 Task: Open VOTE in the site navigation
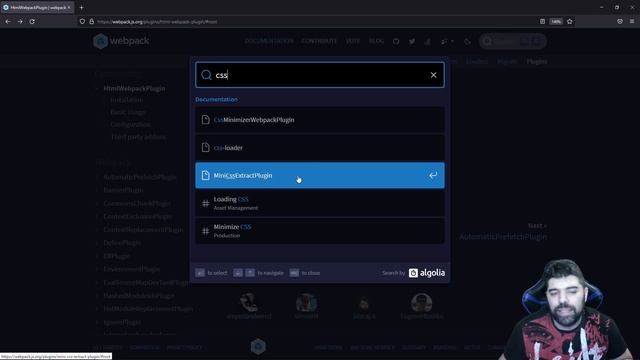353,41
